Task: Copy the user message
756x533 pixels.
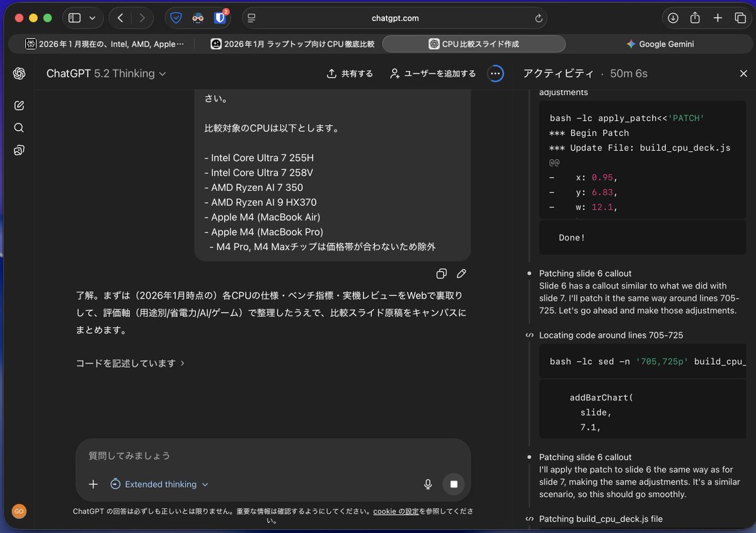Action: pos(442,273)
